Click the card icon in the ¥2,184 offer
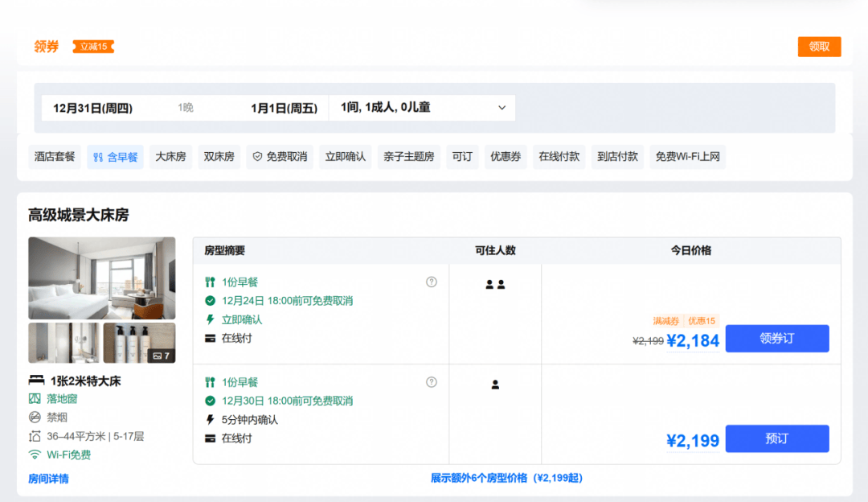Screen dimensions: 868x502 coord(210,339)
